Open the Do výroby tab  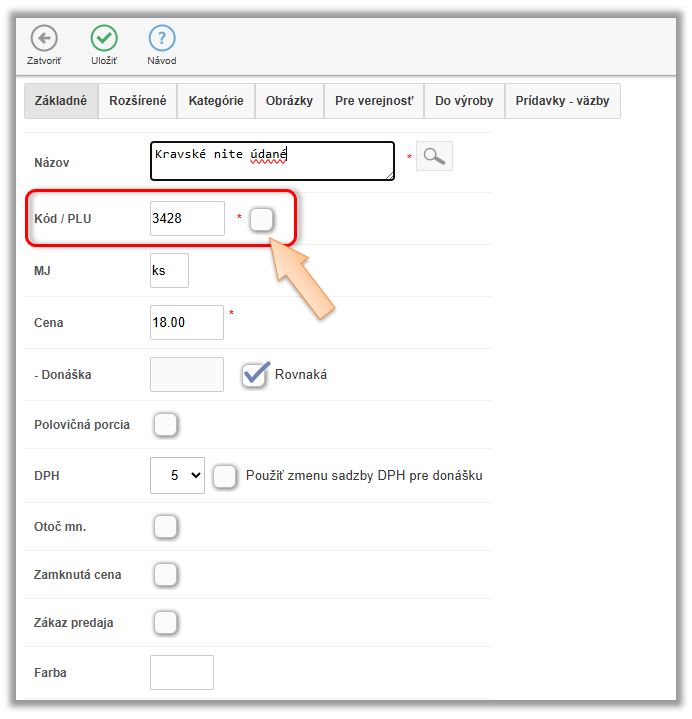click(464, 101)
